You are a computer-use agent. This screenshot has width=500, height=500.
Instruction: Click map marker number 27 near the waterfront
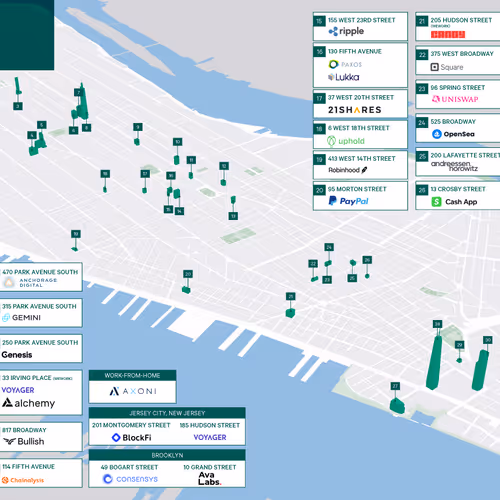395,386
